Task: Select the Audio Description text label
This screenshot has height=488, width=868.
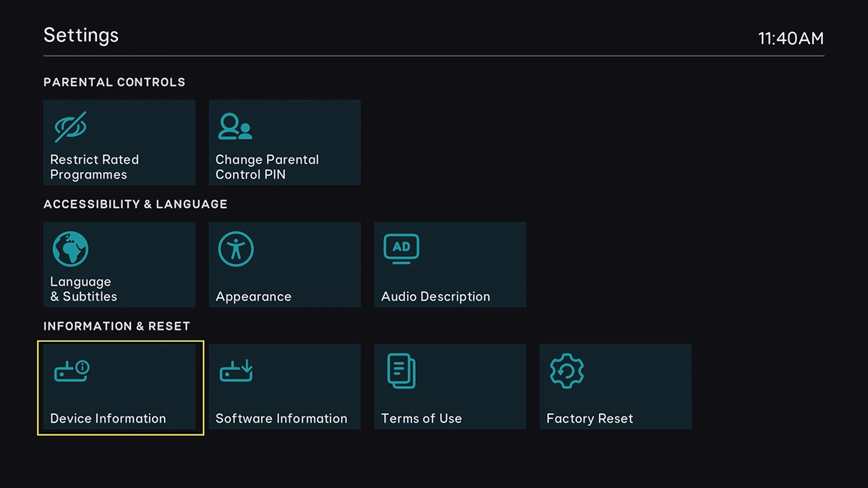Action: [x=435, y=296]
